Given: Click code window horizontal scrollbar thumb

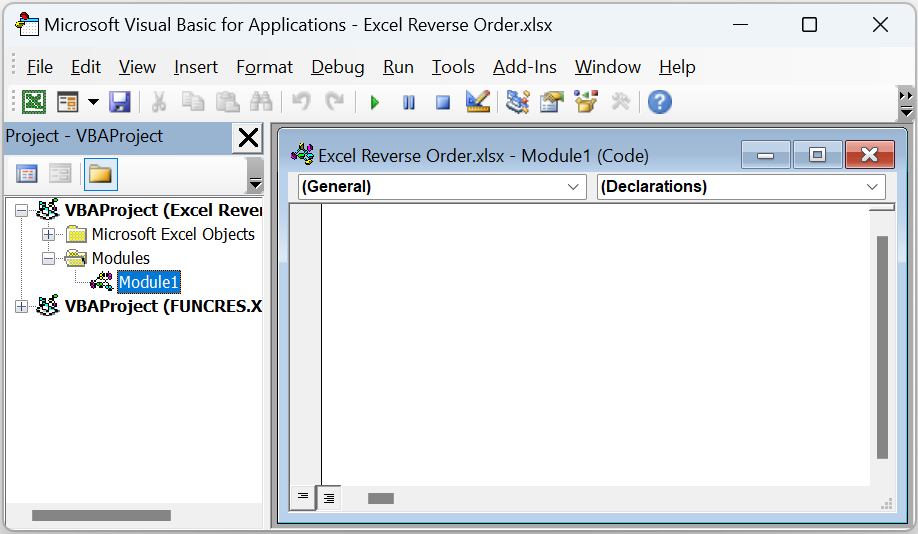Looking at the screenshot, I should coord(381,498).
